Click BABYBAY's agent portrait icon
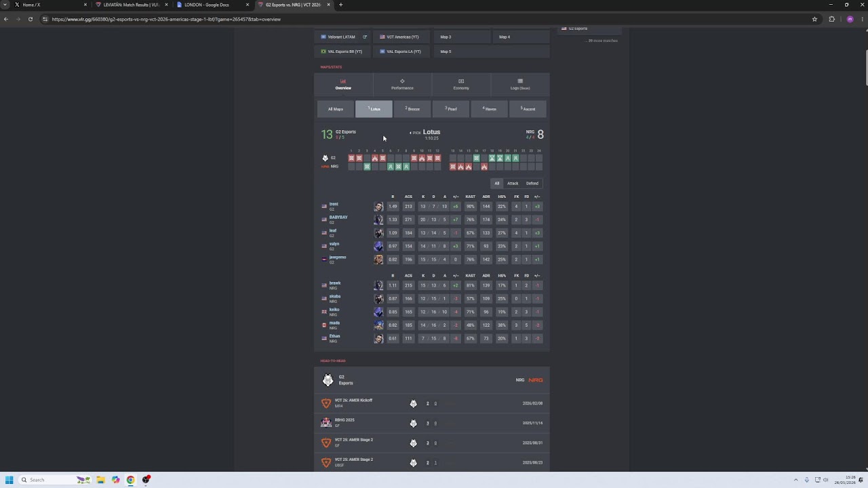 coord(378,220)
